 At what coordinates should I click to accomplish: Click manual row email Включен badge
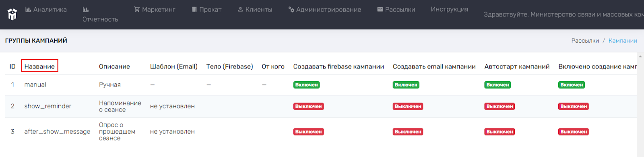pos(406,85)
